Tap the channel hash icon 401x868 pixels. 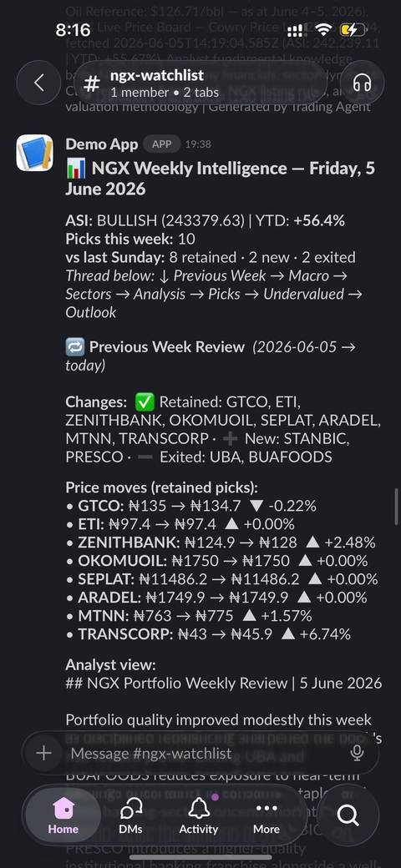[92, 83]
